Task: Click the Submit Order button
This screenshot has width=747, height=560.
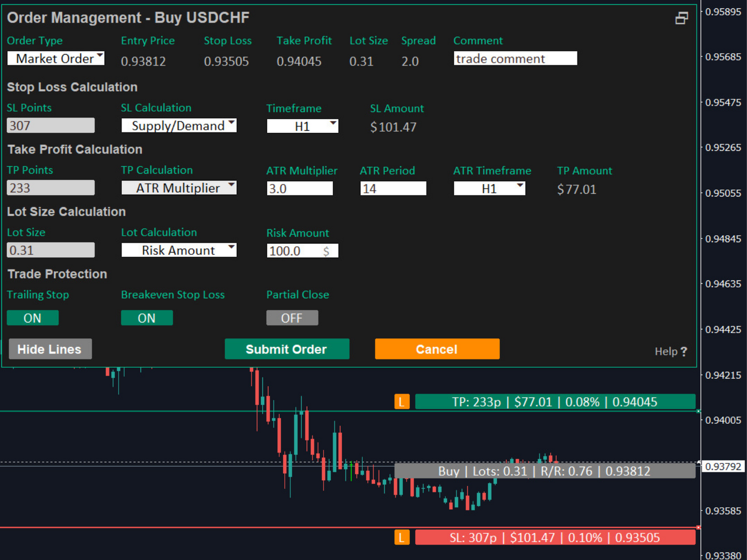Action: point(287,349)
